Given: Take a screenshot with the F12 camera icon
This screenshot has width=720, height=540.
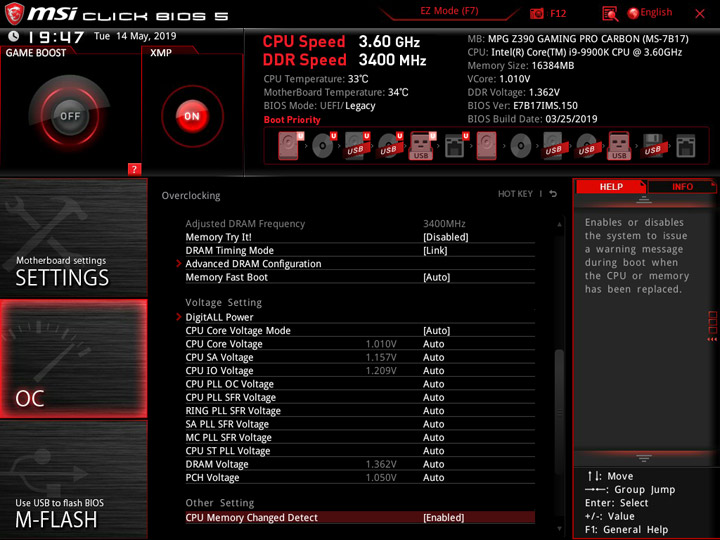Looking at the screenshot, I should (x=537, y=13).
